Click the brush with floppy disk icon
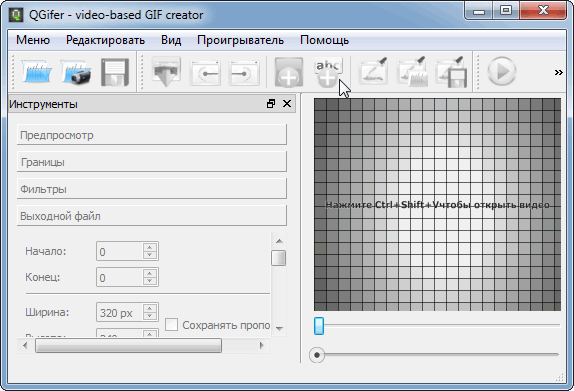This screenshot has width=574, height=391. tap(451, 72)
